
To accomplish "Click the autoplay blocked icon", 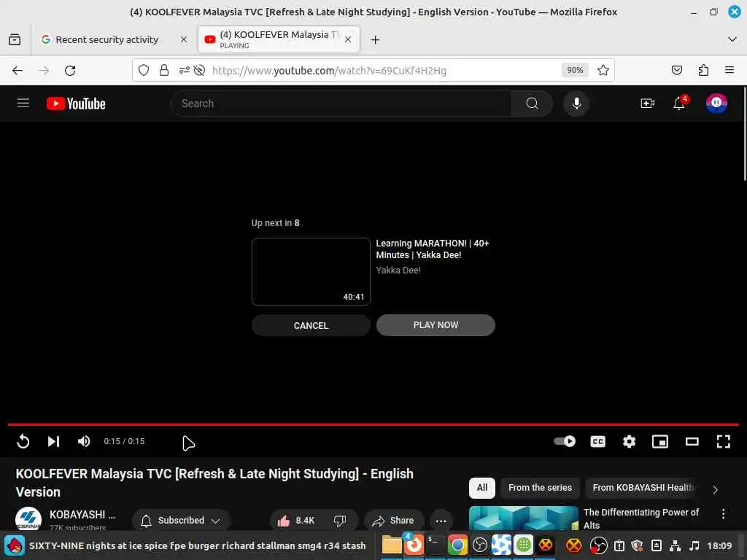I will (200, 71).
